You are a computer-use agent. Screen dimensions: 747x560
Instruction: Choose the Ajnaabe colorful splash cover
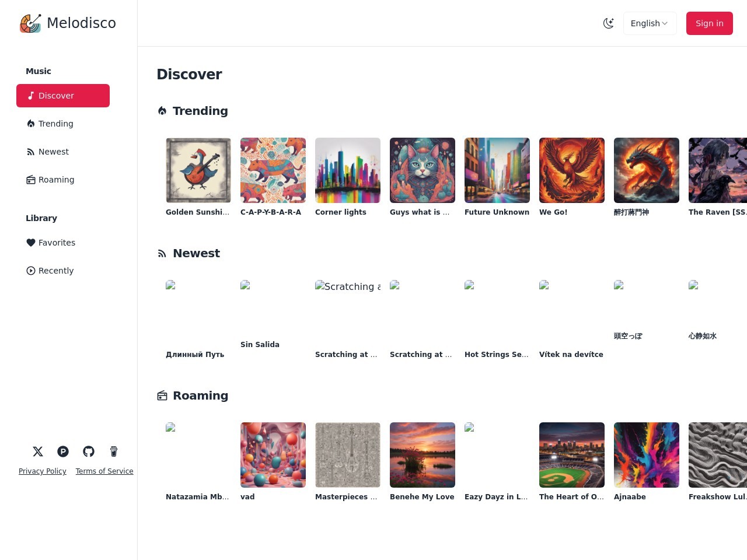(647, 455)
